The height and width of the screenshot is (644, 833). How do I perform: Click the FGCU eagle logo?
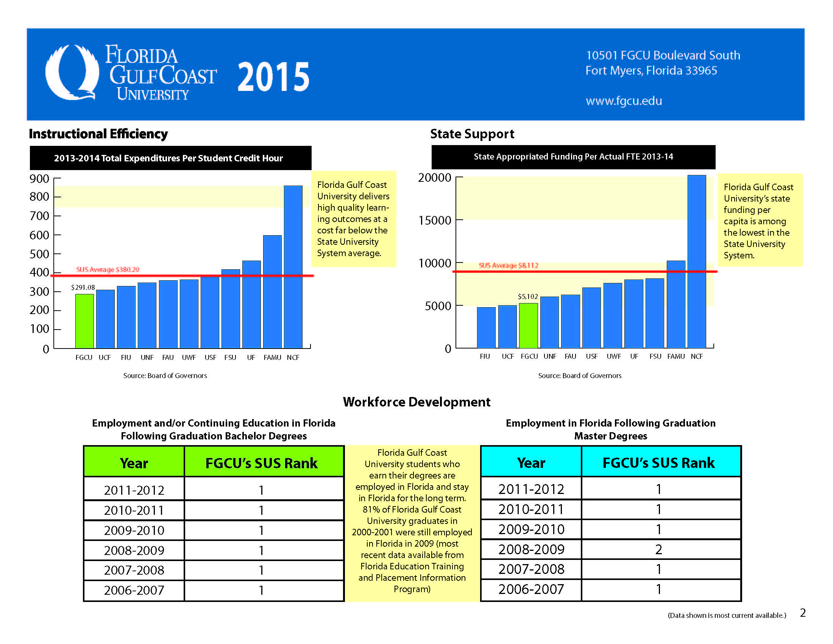pyautogui.click(x=72, y=72)
